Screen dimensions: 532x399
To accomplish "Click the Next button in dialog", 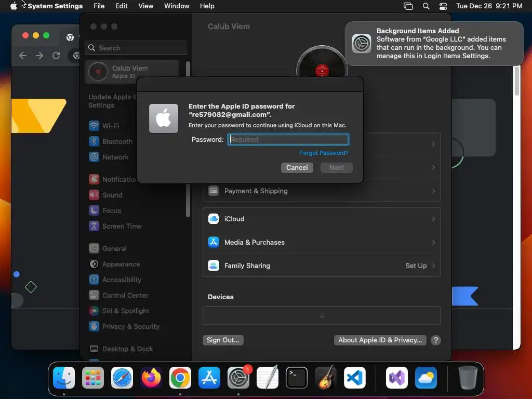I will [x=337, y=168].
